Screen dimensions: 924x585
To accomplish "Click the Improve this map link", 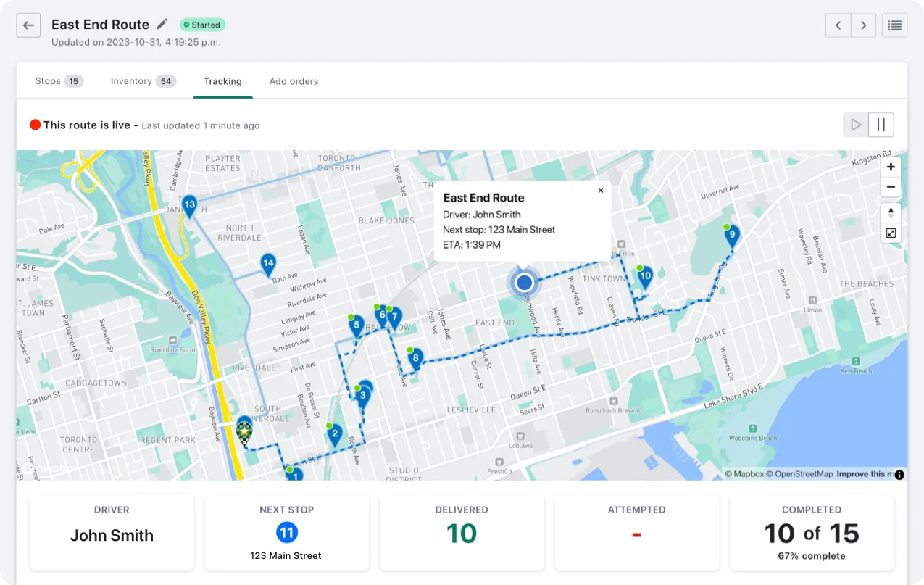I will pyautogui.click(x=865, y=474).
